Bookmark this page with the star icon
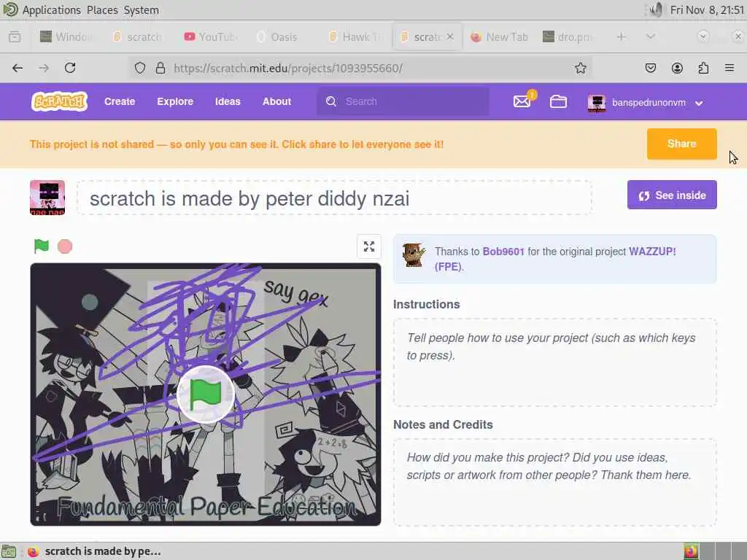747x560 pixels. click(x=580, y=68)
